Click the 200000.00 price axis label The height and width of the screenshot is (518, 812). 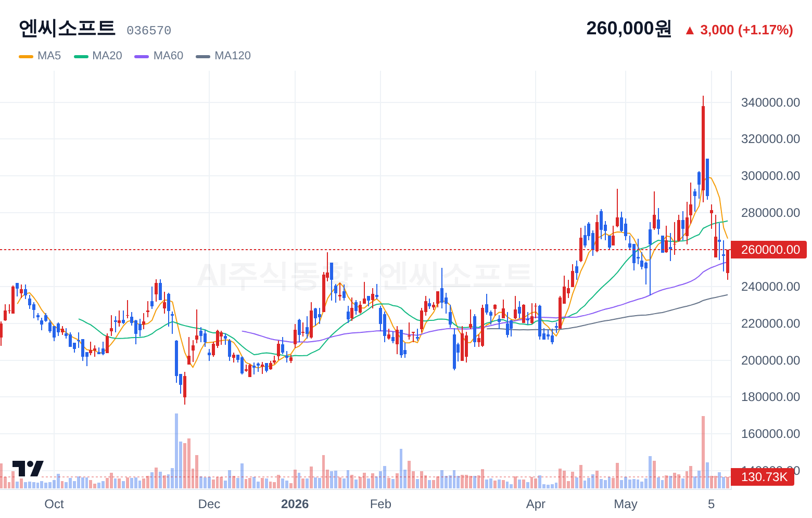[x=770, y=360]
